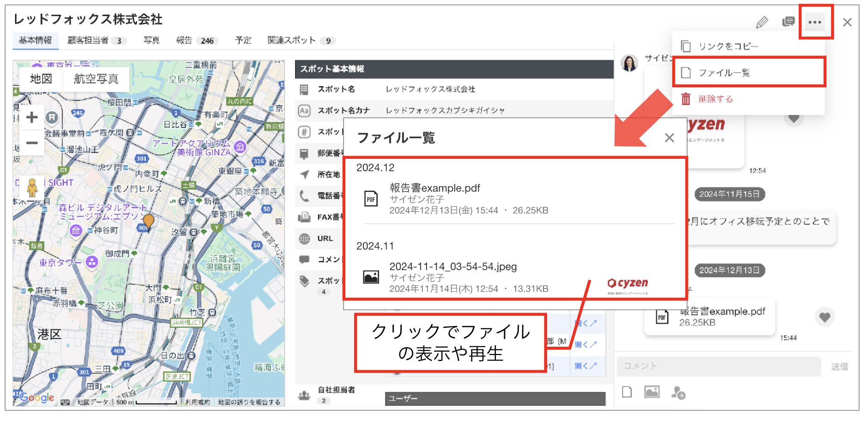Zoom in on the map

coord(32,118)
